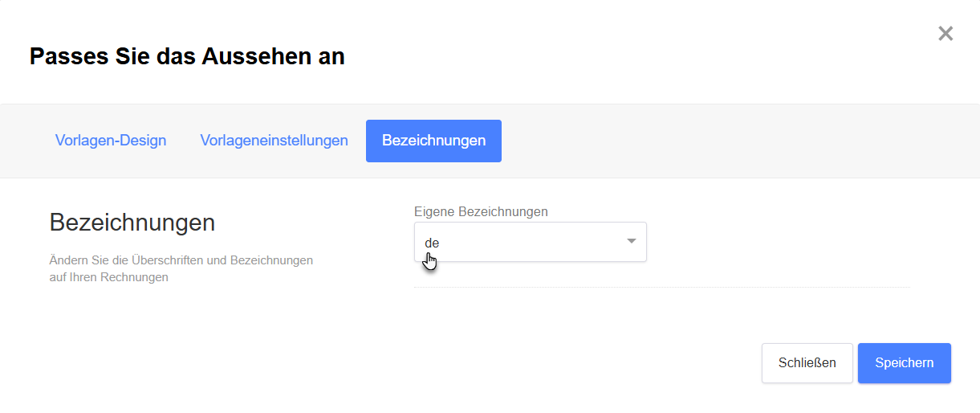Screen dimensions: 980x413
Task: Open the Vorlageneinstellungen tab
Action: click(x=274, y=141)
